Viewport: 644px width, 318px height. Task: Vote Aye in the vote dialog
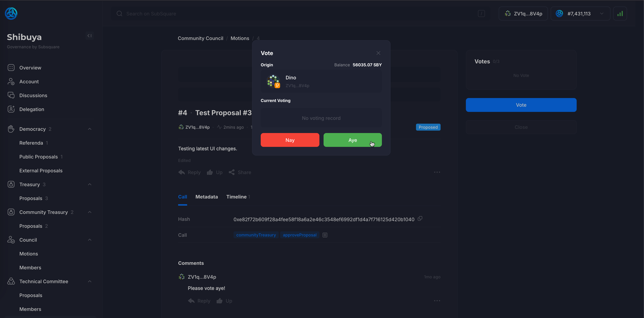[x=352, y=140]
